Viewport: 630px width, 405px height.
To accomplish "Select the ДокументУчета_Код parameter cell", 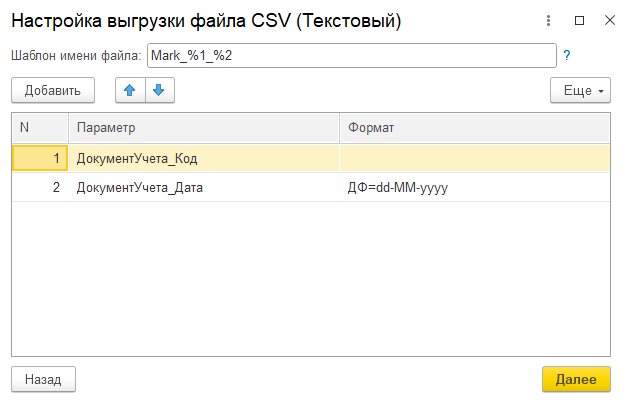I will tap(204, 158).
